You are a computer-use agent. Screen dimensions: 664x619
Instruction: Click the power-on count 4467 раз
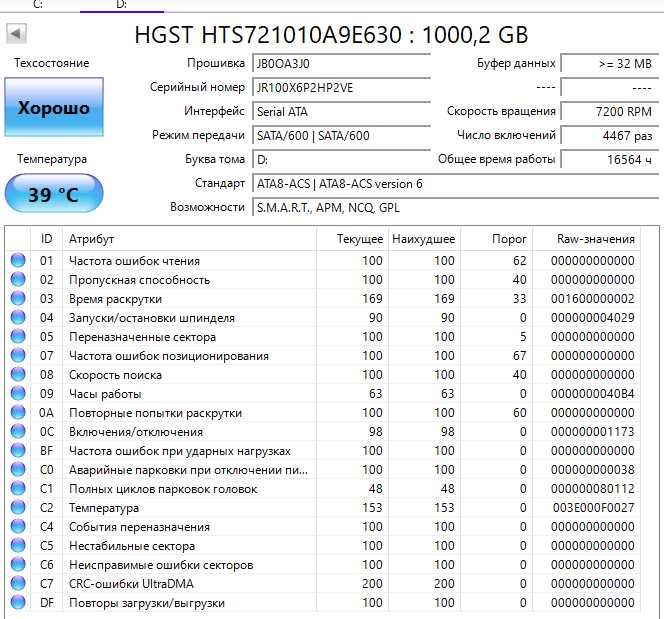tap(609, 135)
